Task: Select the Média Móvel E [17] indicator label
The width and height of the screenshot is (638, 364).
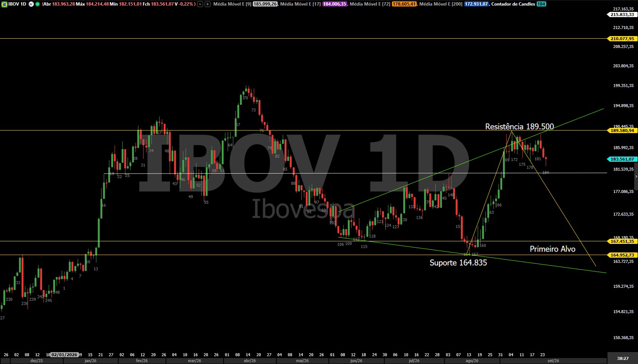Action: pyautogui.click(x=300, y=4)
